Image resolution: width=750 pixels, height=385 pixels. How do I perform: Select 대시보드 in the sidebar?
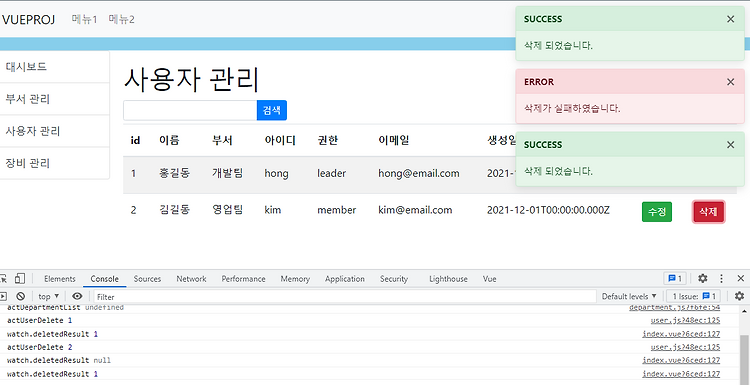55,66
